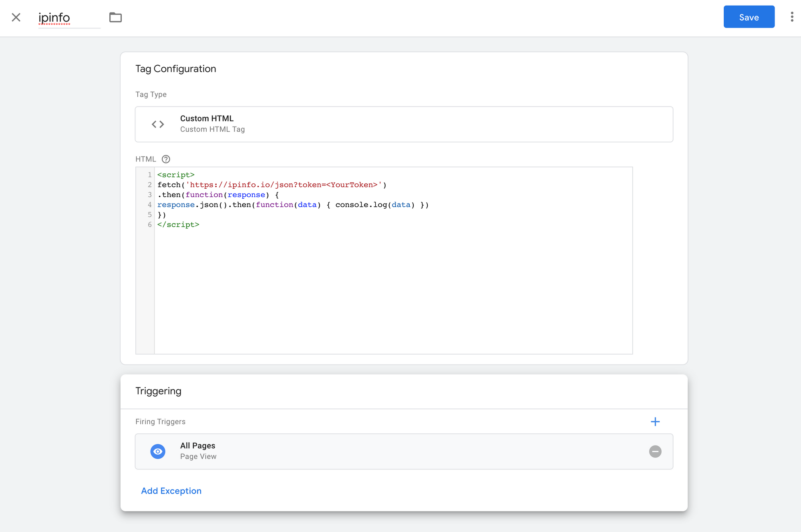Click the Save button

click(x=749, y=17)
